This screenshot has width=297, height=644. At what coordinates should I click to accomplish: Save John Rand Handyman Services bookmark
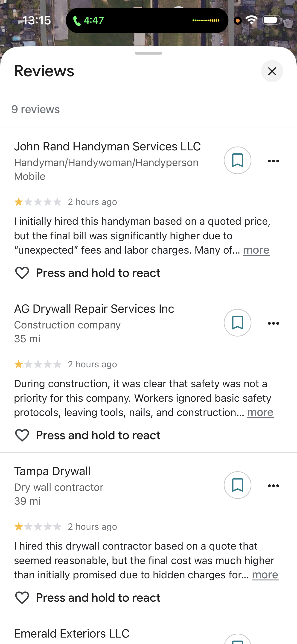(237, 160)
